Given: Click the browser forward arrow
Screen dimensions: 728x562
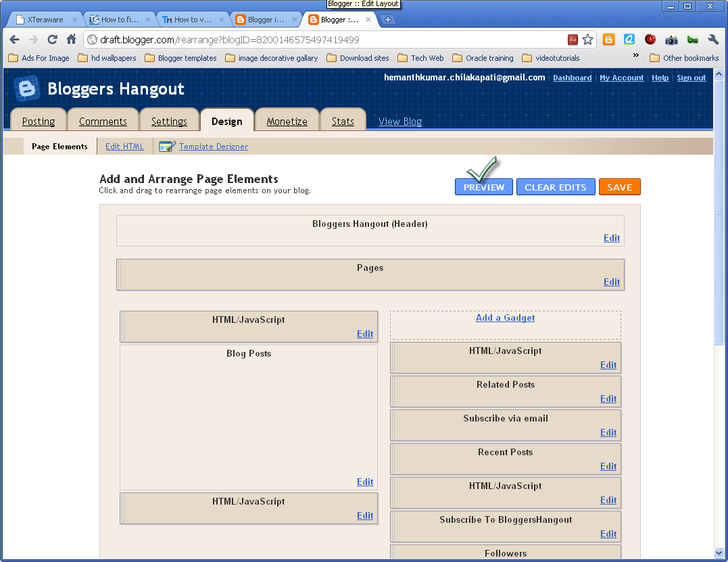Looking at the screenshot, I should pos(33,39).
